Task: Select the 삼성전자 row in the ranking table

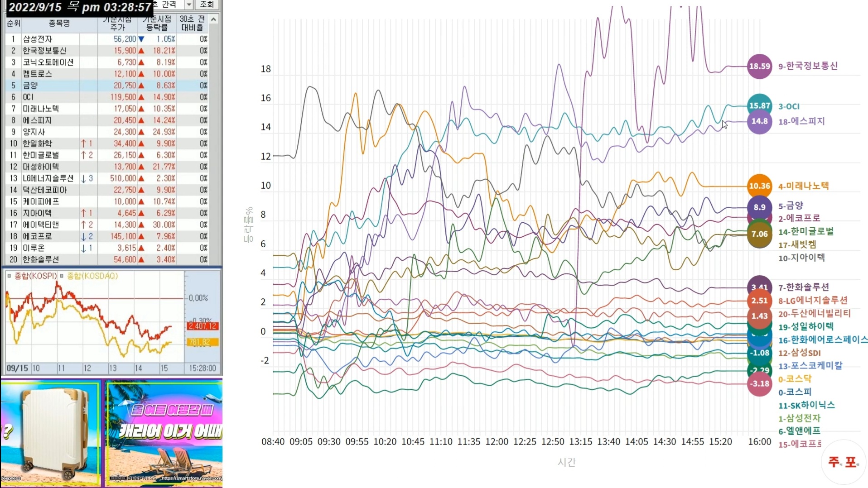Action: pos(107,39)
